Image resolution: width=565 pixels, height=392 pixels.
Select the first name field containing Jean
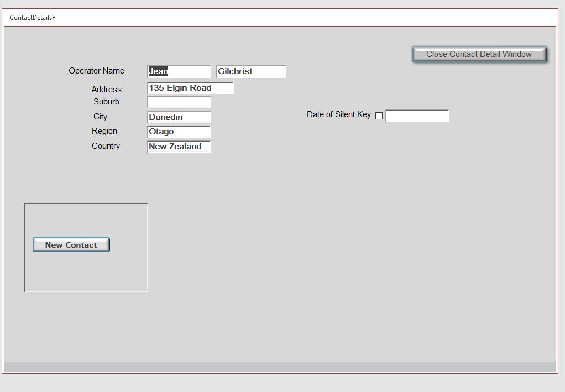(178, 71)
